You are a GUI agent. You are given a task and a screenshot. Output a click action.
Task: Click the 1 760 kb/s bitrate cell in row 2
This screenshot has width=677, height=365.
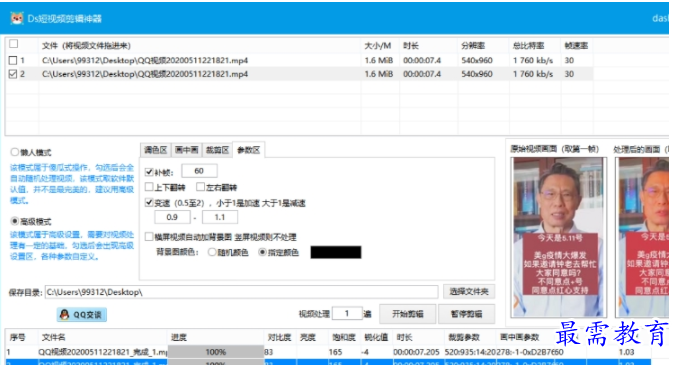click(x=533, y=74)
